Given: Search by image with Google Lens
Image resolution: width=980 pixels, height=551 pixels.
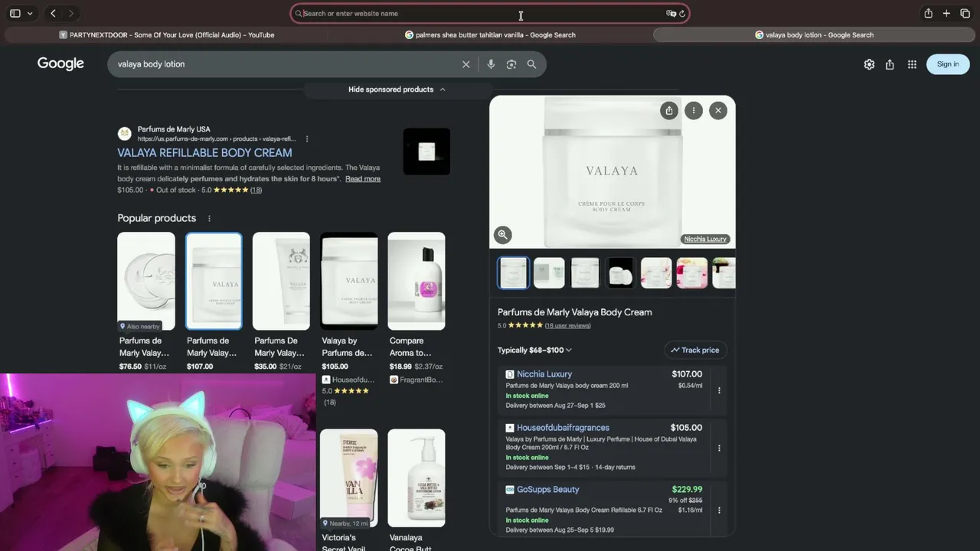Looking at the screenshot, I should click(511, 64).
